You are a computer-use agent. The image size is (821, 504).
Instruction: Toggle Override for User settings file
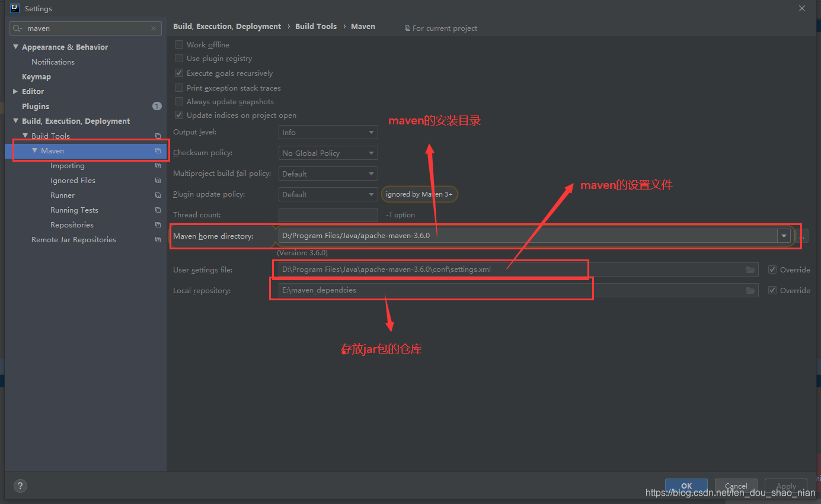[x=772, y=269]
